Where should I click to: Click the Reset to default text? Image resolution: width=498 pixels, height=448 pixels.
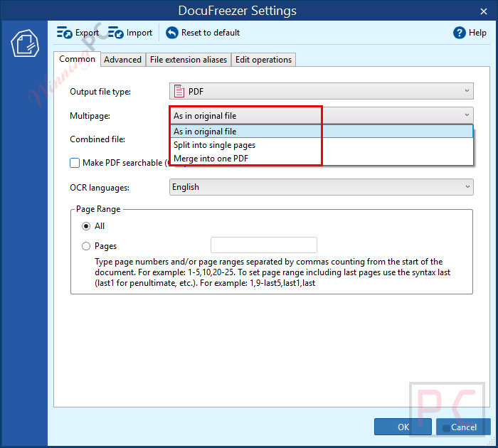tap(211, 33)
